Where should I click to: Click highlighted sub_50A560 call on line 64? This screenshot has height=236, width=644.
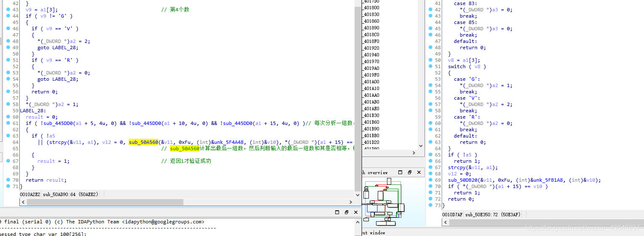[x=143, y=142]
